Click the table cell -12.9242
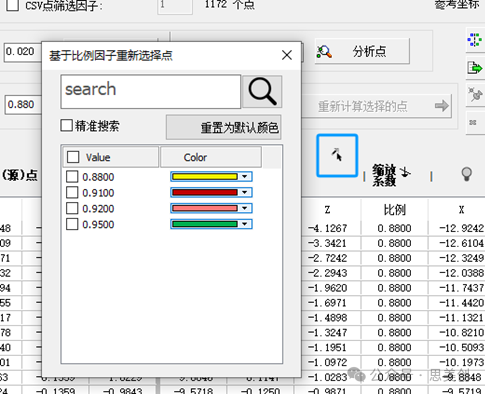Viewport: 485px width, 394px height. (x=461, y=228)
